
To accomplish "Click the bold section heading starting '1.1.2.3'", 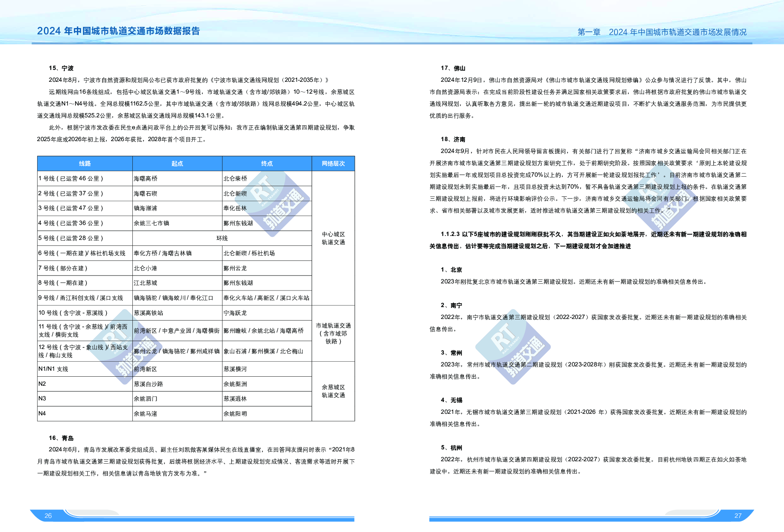I will point(588,240).
